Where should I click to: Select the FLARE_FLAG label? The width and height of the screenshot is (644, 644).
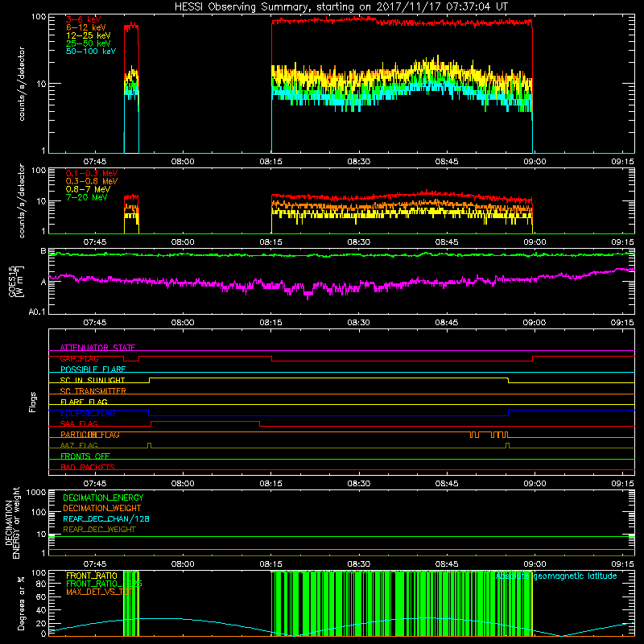click(x=84, y=402)
